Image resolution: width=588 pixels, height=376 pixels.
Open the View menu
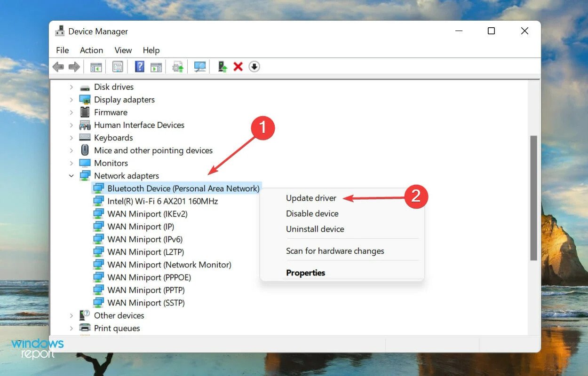123,50
